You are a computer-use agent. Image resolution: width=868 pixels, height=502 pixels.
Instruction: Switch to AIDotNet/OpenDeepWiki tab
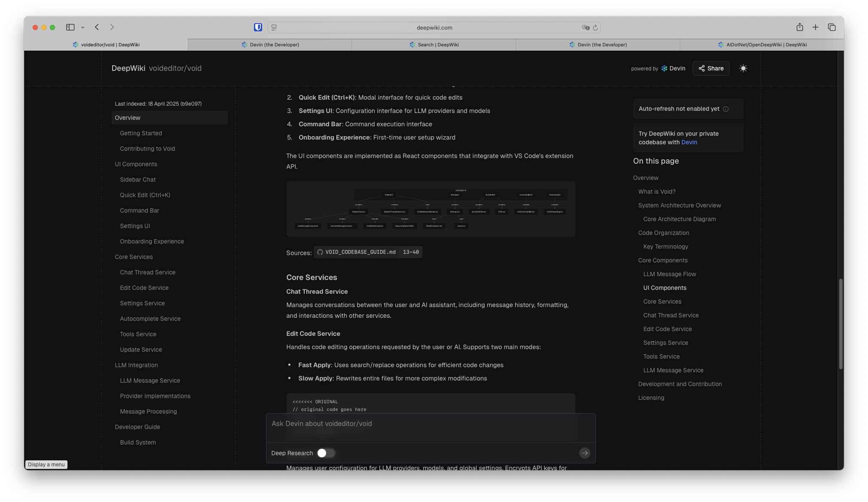762,45
